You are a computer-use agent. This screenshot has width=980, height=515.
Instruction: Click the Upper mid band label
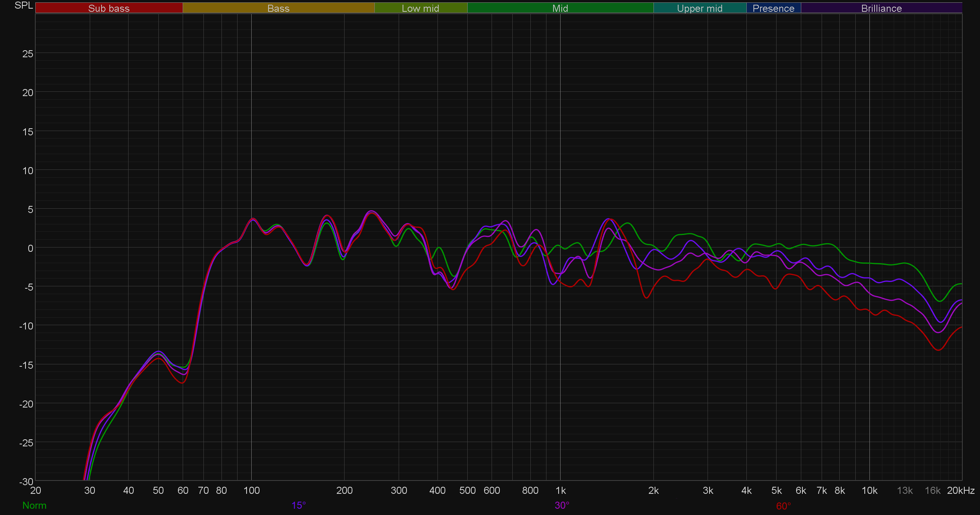[699, 8]
